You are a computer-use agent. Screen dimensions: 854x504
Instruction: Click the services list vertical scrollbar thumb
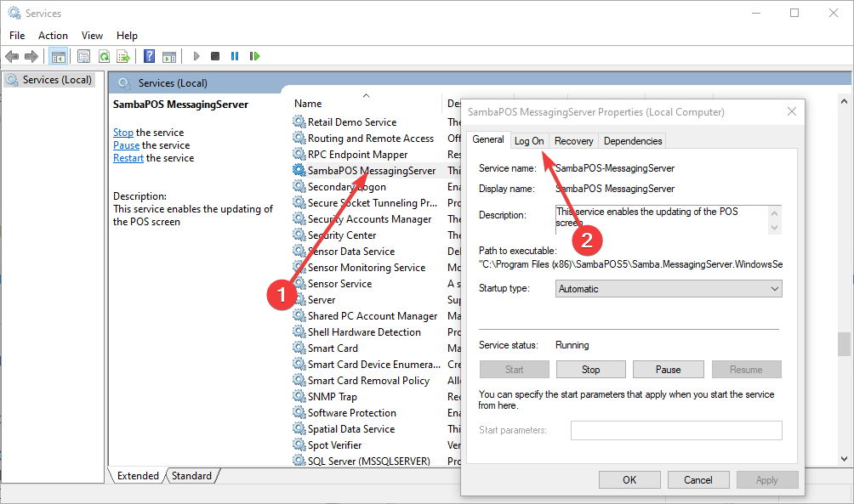[844, 343]
